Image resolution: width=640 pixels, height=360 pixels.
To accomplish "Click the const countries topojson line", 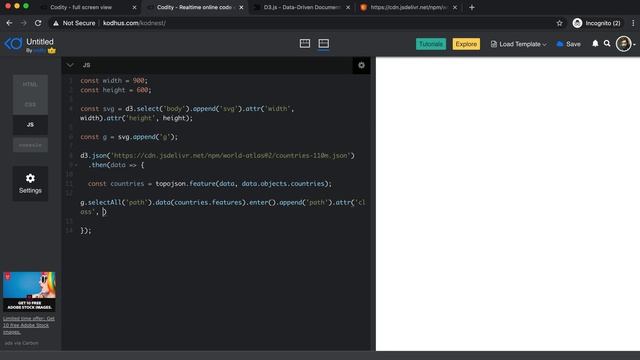I will 210,184.
